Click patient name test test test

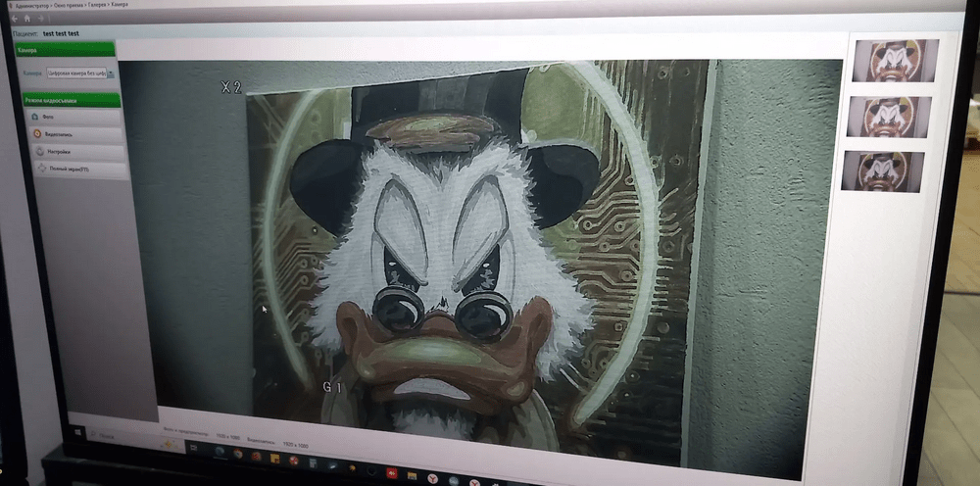coord(61,33)
